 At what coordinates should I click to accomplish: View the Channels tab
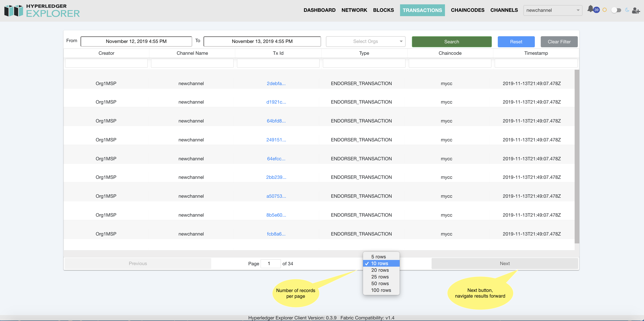tap(504, 10)
